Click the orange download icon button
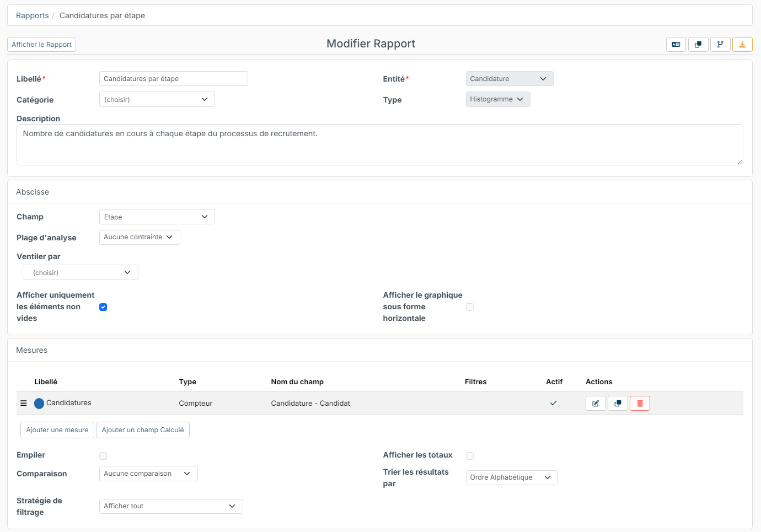This screenshot has width=761, height=532. coord(742,45)
